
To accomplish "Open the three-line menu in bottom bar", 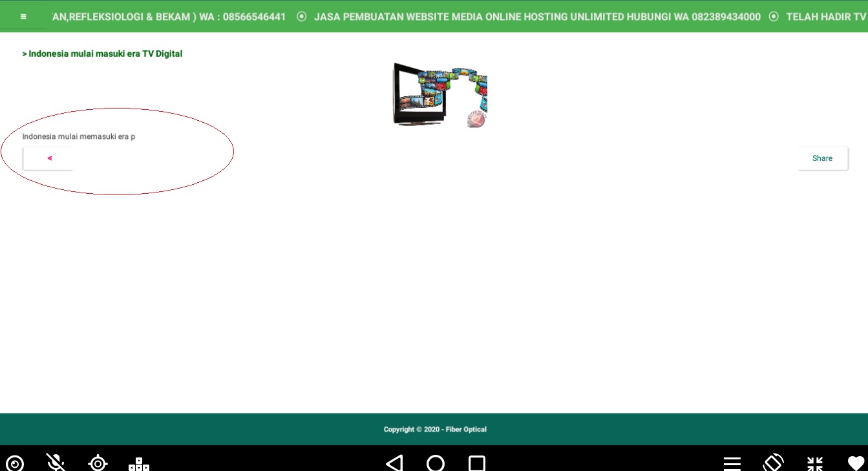I will 732,463.
